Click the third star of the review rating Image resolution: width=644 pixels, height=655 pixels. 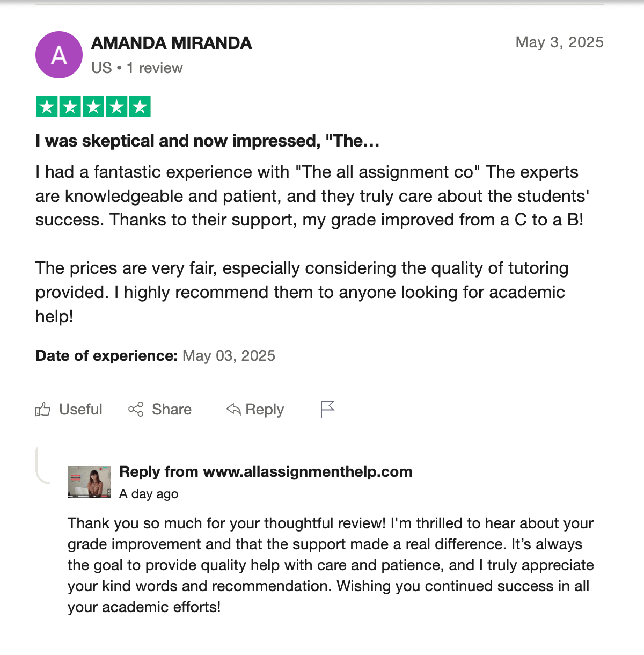coord(93,106)
